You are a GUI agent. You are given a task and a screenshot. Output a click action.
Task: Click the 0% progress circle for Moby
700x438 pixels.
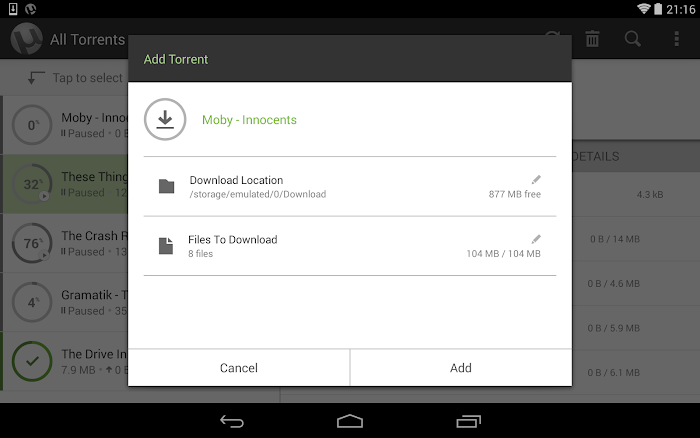pos(32,125)
